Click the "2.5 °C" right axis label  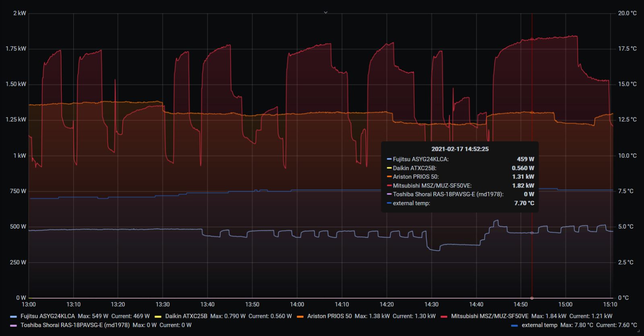(x=626, y=262)
